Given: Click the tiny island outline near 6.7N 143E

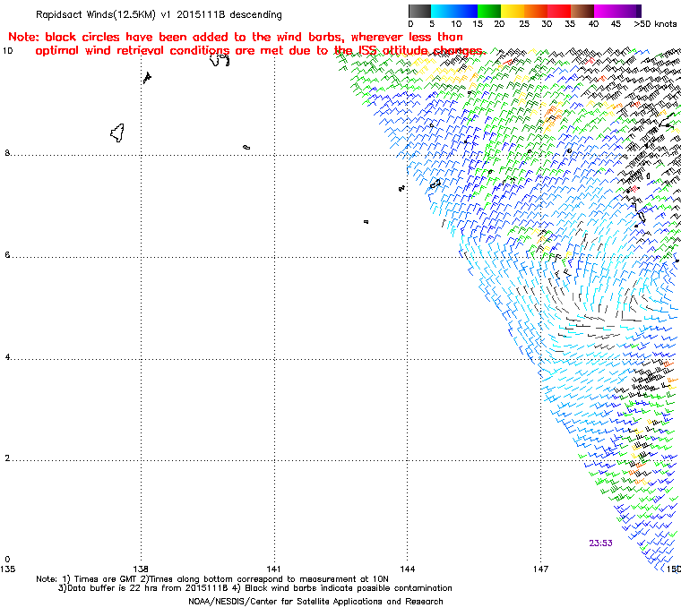Looking at the screenshot, I should click(366, 222).
